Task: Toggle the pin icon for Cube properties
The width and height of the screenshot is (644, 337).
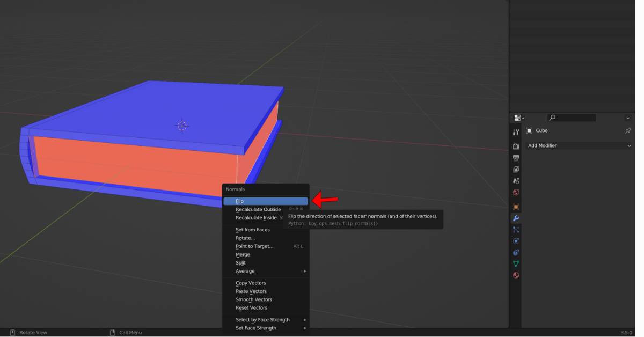Action: pyautogui.click(x=627, y=130)
